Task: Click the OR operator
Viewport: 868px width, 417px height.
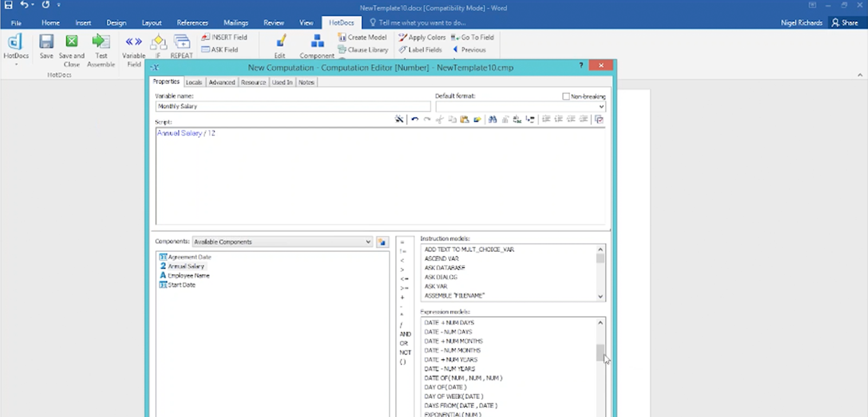Action: [404, 344]
